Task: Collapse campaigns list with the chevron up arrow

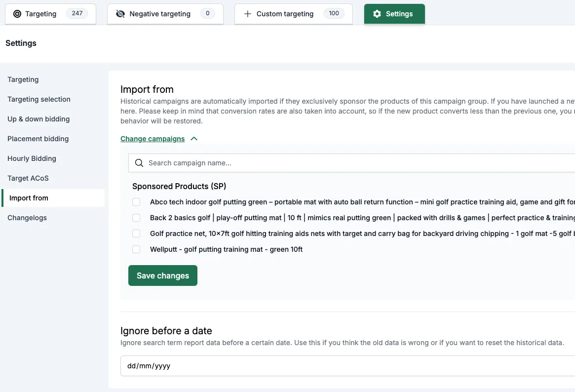Action: click(x=194, y=139)
